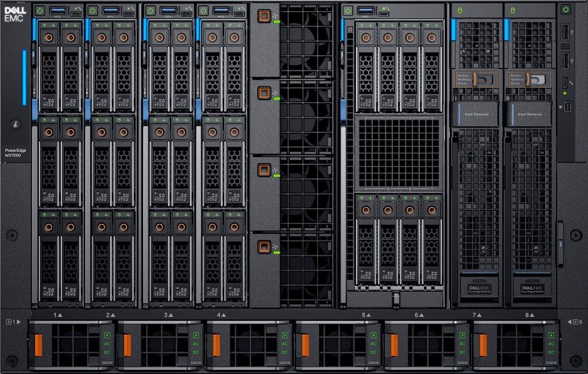
Task: Click the Sled Removal handle on slot 7
Action: coord(476,114)
